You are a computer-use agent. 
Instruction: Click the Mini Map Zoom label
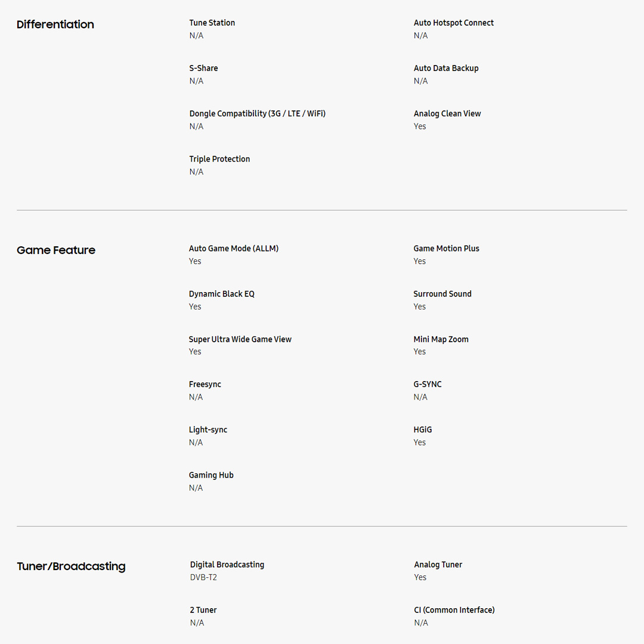441,339
